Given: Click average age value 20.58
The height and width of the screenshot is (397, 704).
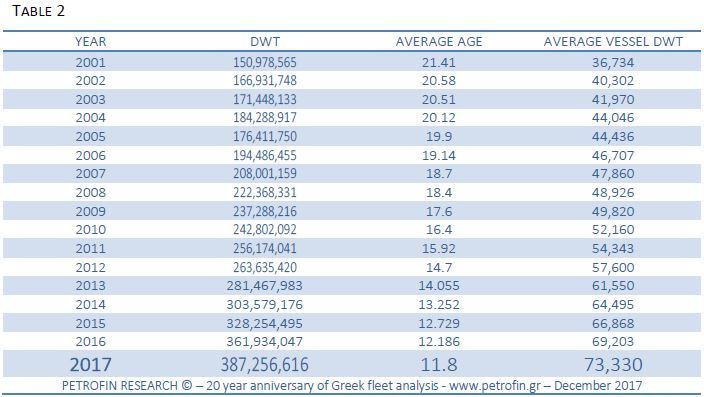Looking at the screenshot, I should click(439, 80).
